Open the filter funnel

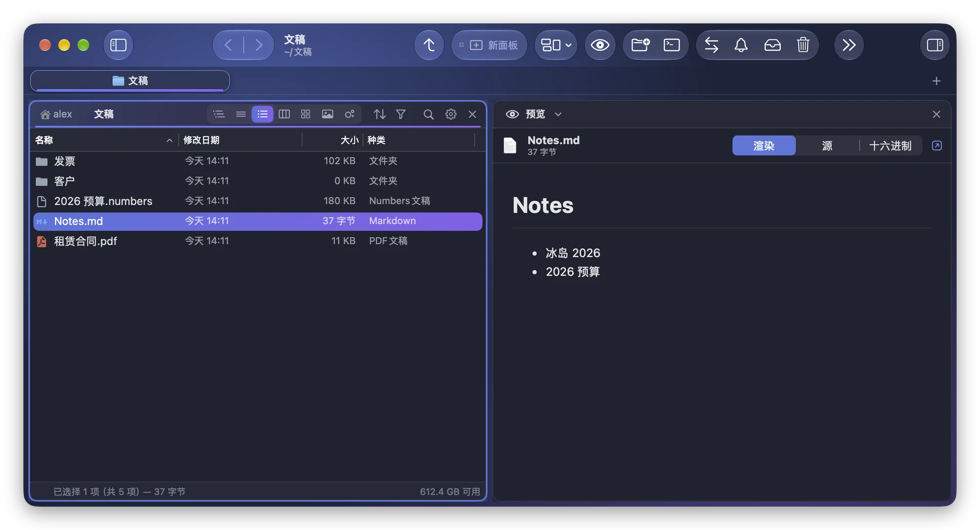401,114
